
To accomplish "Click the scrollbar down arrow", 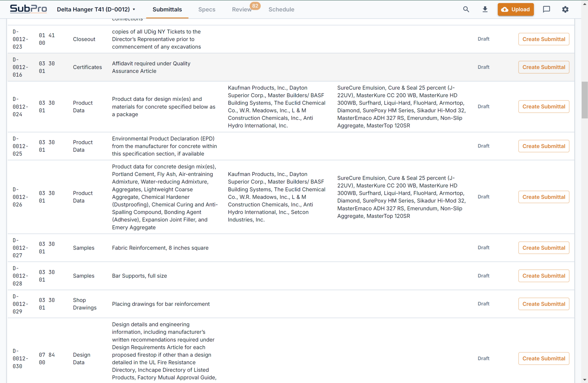I will [x=584, y=380].
